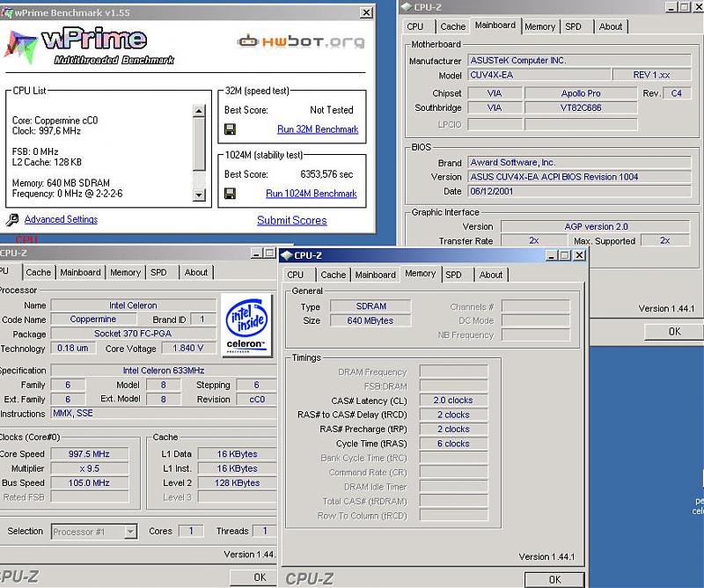The image size is (704, 588).
Task: Click the wPrime logo graphic
Action: pyautogui.click(x=89, y=47)
